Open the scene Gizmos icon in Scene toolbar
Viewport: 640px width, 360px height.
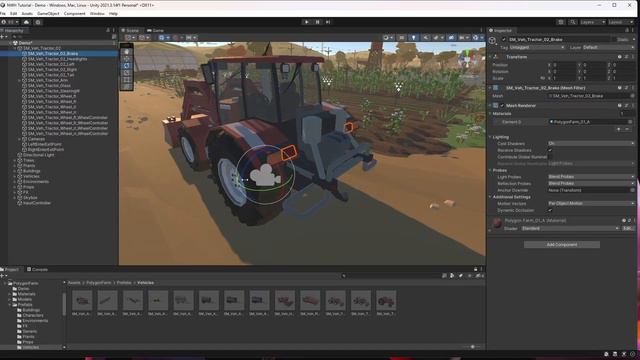(476, 38)
